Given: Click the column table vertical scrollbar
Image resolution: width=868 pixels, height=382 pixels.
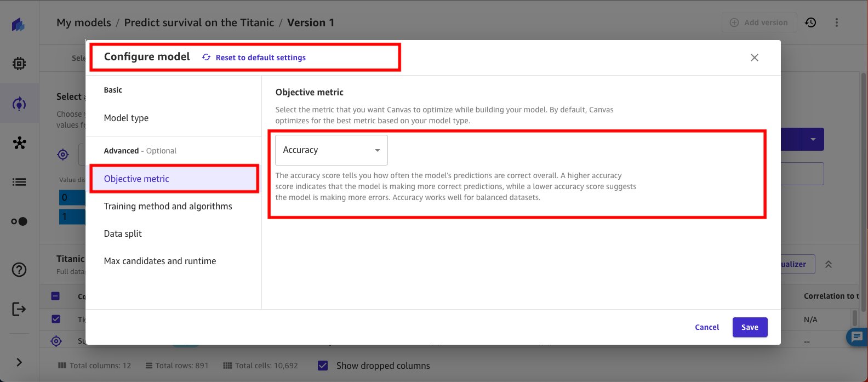Looking at the screenshot, I should pyautogui.click(x=854, y=318).
